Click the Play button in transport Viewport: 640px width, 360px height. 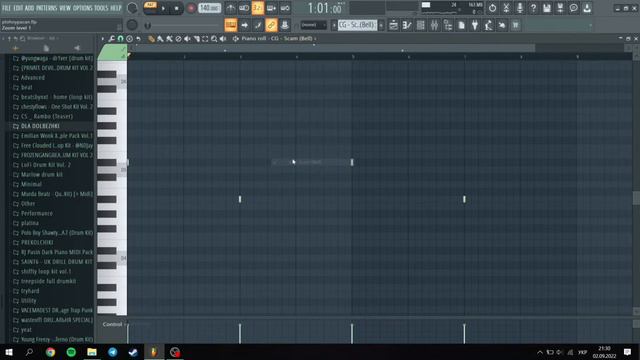click(x=164, y=8)
